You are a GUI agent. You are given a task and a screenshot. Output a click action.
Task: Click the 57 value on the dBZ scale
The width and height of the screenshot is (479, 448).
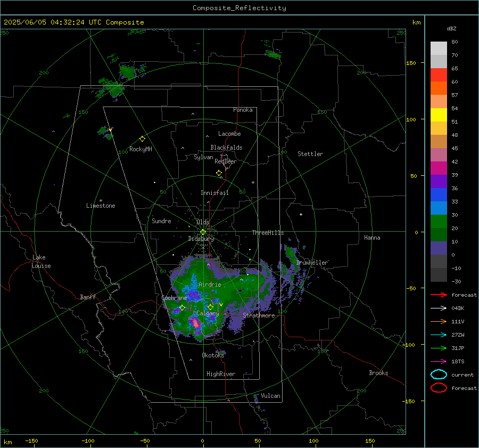pyautogui.click(x=455, y=95)
